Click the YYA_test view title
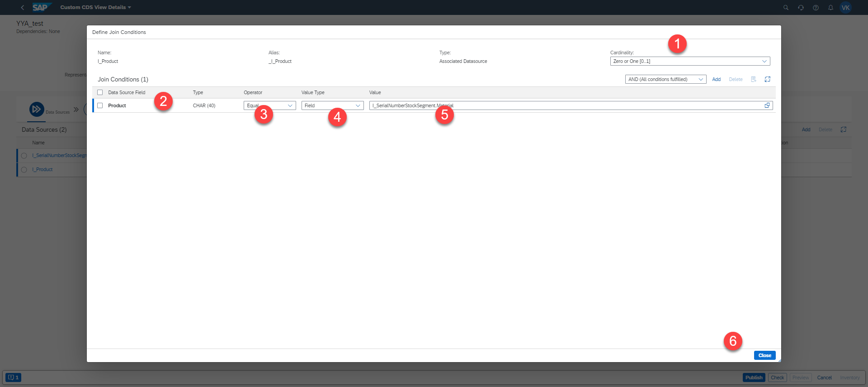868x387 pixels. (30, 24)
